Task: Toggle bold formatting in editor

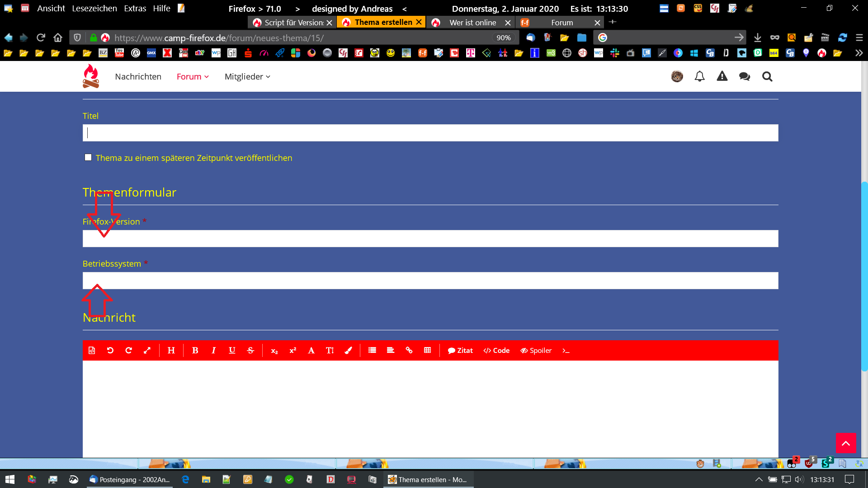Action: (195, 351)
